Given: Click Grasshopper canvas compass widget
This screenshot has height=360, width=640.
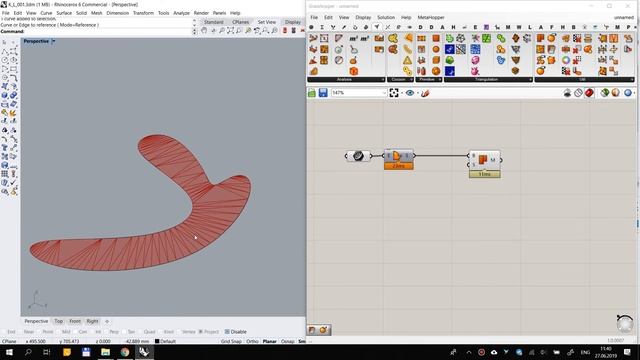Looking at the screenshot, I should (x=624, y=323).
